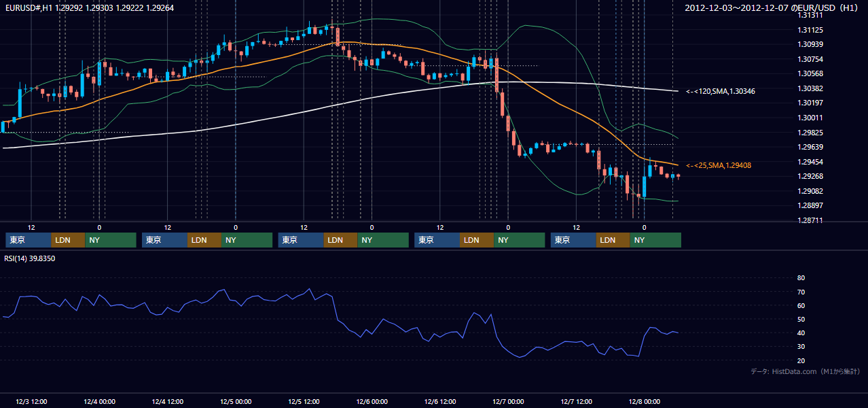
Task: Click the RSI(14) 39.8350 indicator label
Action: [30, 258]
